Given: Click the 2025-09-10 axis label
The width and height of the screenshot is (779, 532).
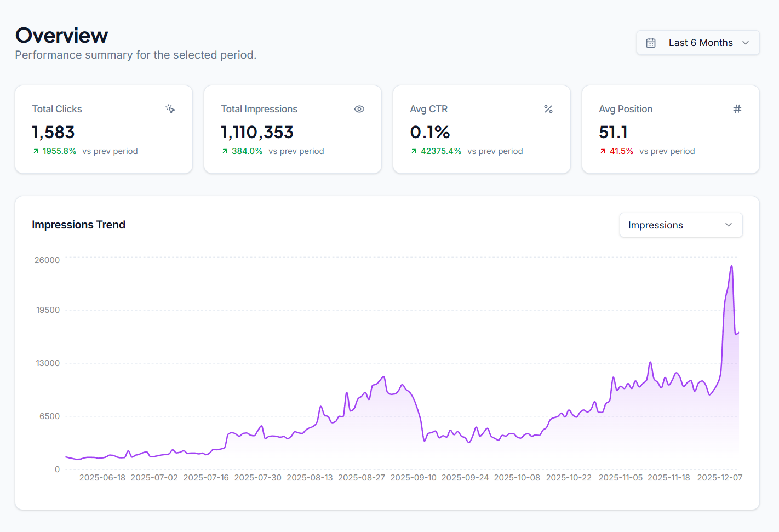Looking at the screenshot, I should [x=414, y=477].
